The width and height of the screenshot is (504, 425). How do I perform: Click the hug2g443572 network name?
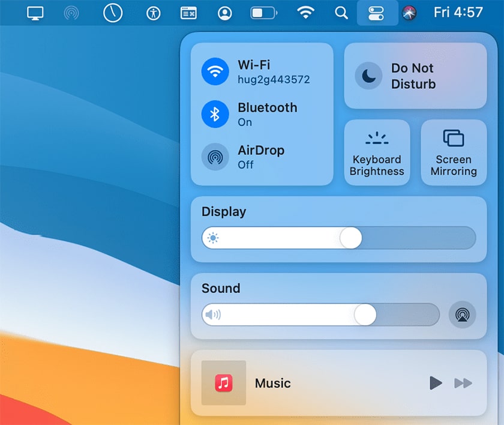click(x=274, y=79)
